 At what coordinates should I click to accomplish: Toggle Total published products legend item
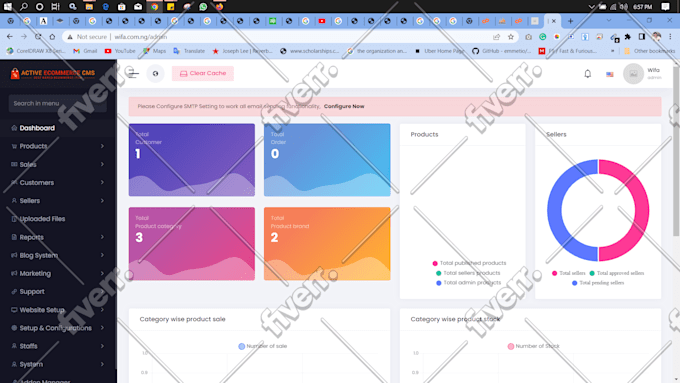(x=469, y=263)
